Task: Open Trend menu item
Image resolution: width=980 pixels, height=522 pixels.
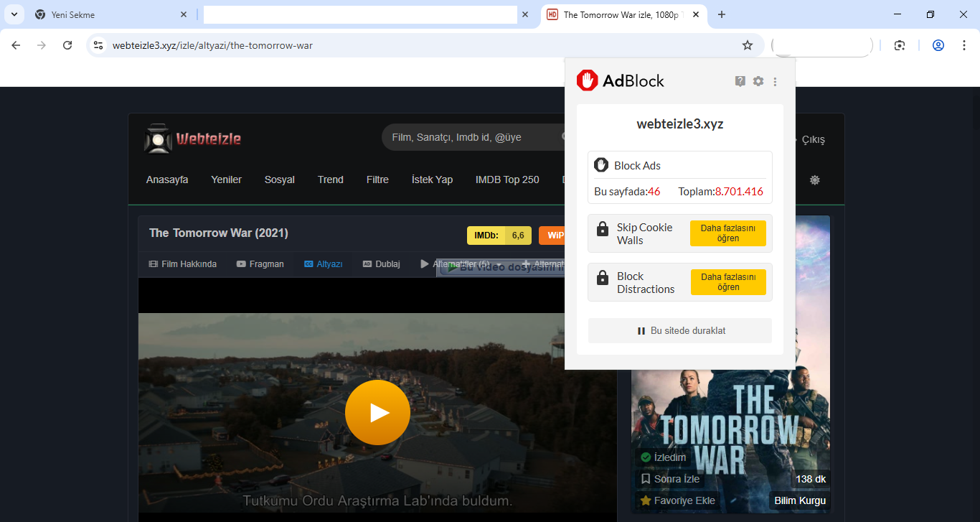Action: (331, 180)
